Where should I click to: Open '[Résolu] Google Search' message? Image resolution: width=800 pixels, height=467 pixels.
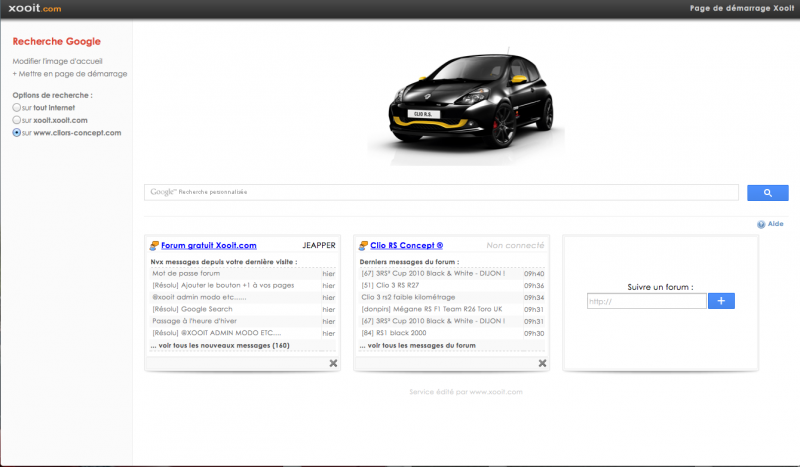[192, 309]
